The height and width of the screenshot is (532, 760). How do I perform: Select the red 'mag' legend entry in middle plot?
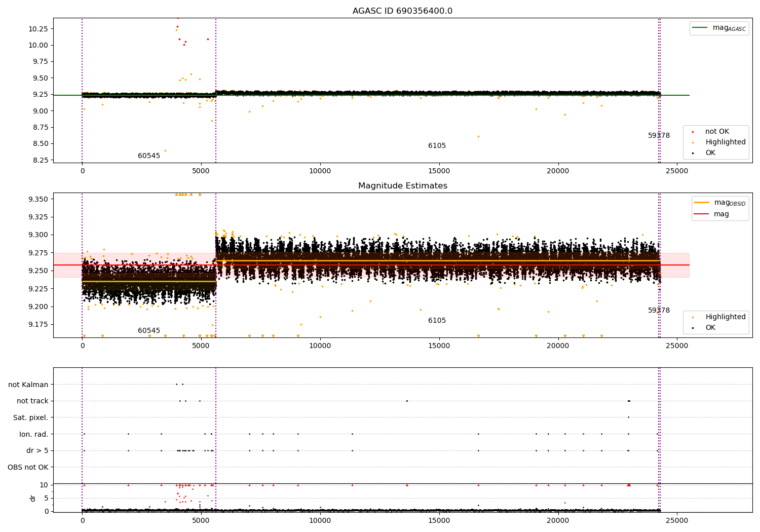coord(712,214)
